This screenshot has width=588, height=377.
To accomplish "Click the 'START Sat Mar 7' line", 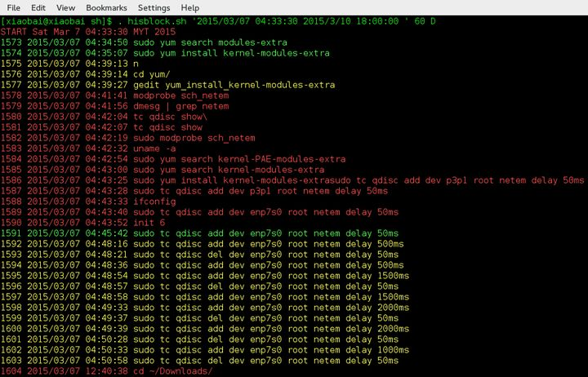I will point(88,32).
